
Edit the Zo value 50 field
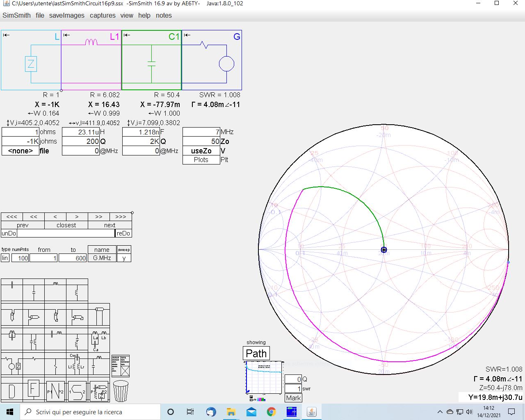click(x=201, y=141)
